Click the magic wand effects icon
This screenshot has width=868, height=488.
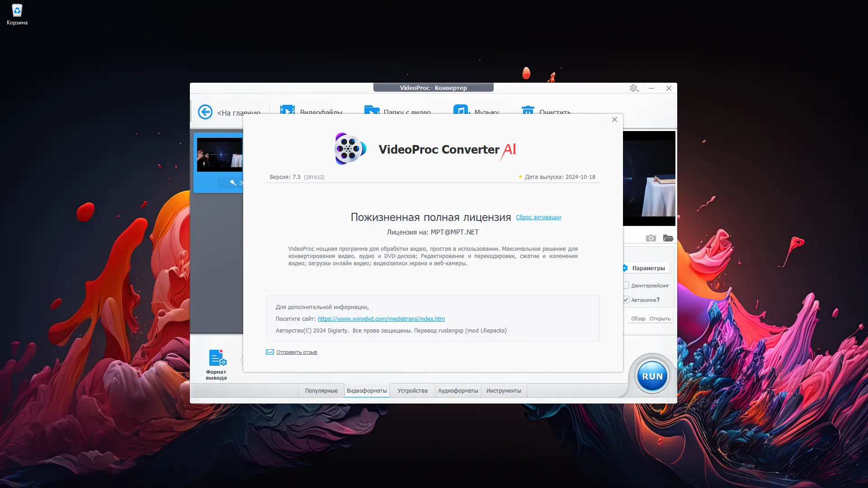233,183
